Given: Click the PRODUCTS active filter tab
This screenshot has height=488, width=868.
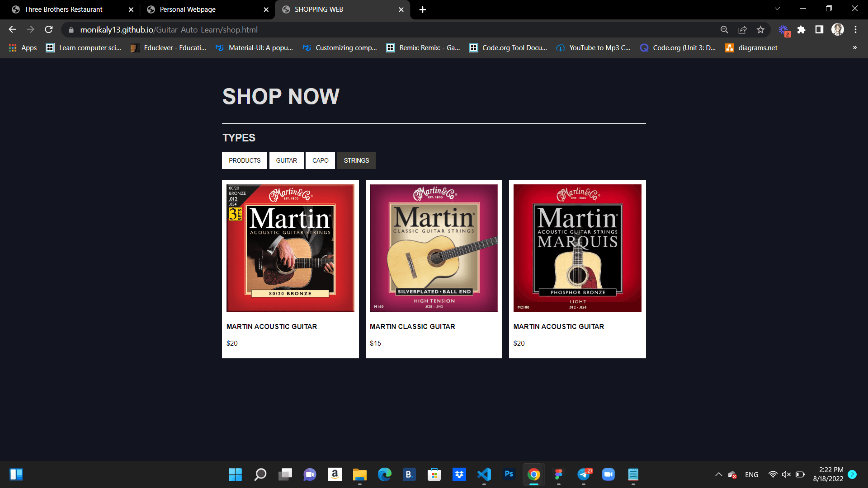Looking at the screenshot, I should tap(245, 160).
